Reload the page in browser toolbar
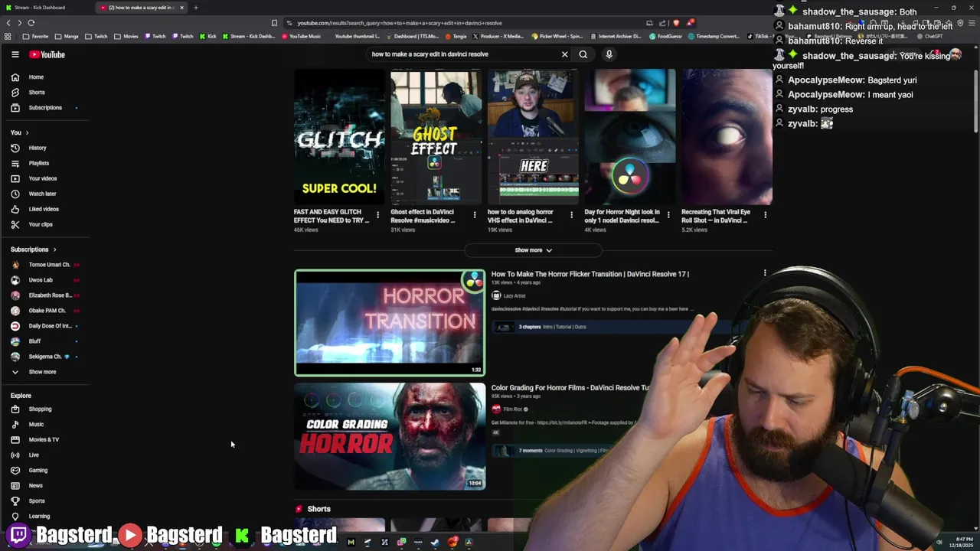 [x=31, y=23]
